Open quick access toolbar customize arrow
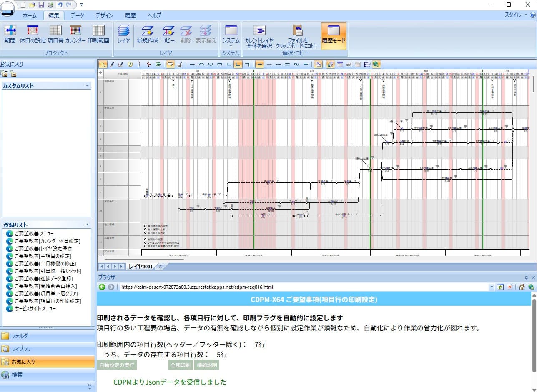This screenshot has height=392, width=537. [82, 5]
